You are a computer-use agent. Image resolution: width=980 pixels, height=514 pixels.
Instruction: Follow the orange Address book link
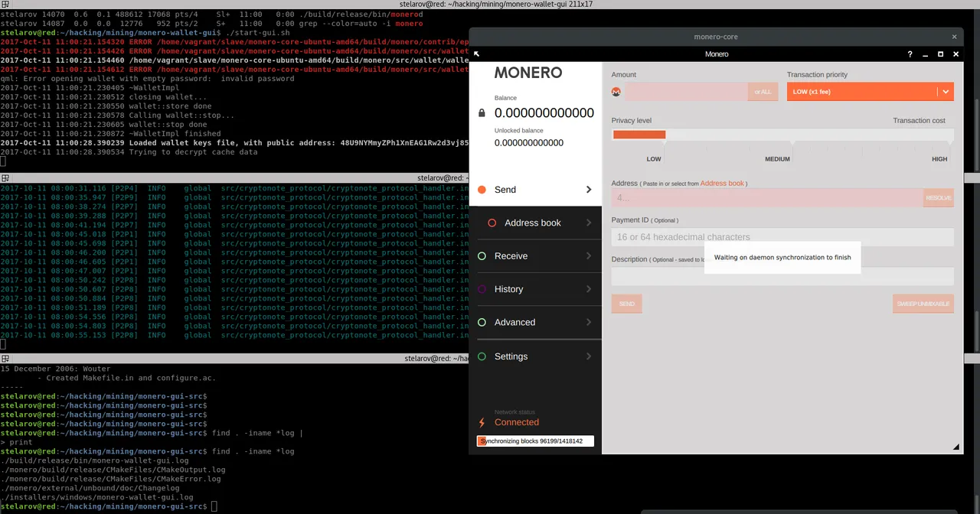click(722, 184)
